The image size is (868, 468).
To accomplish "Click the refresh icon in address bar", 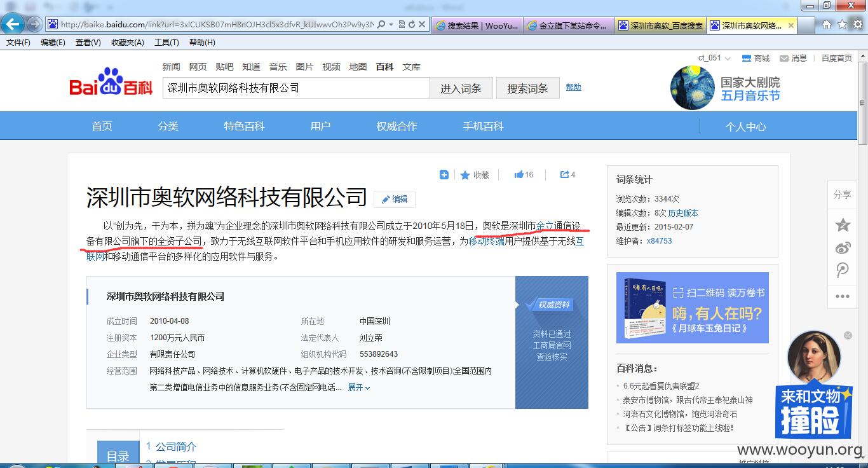I will [x=412, y=25].
